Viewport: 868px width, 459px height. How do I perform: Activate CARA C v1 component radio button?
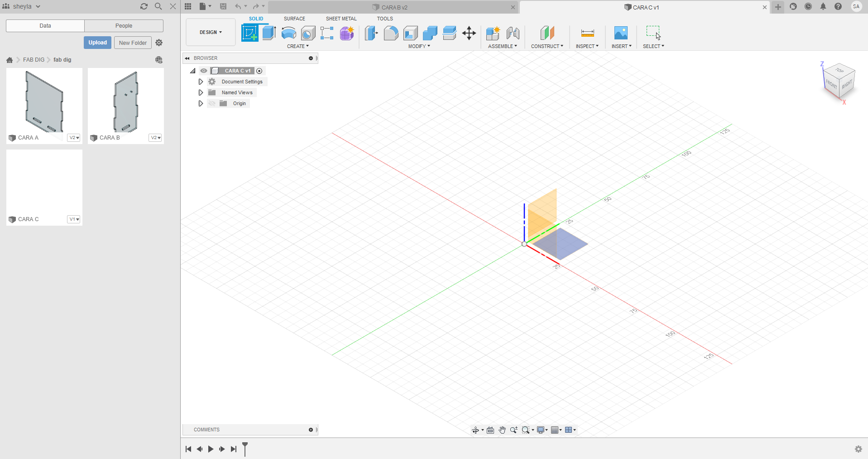pyautogui.click(x=259, y=71)
